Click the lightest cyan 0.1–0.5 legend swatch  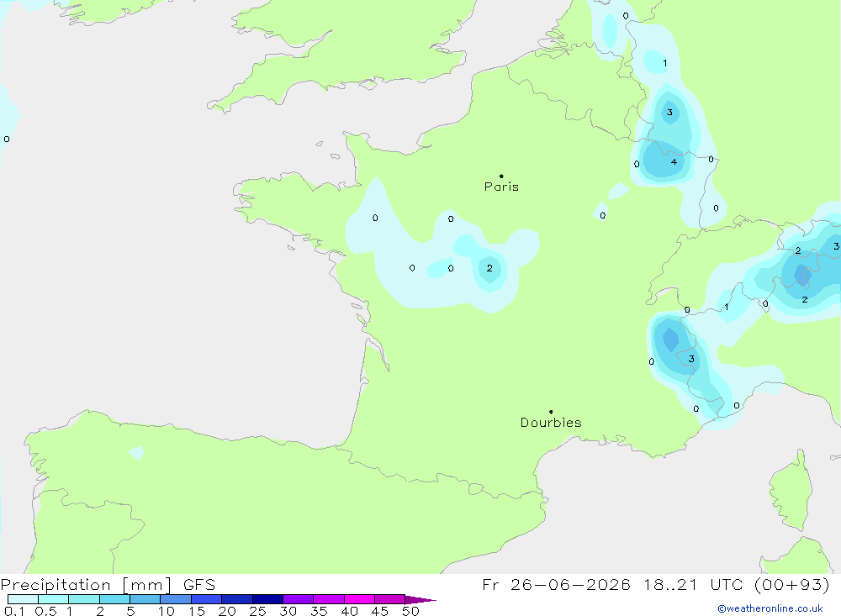click(23, 599)
